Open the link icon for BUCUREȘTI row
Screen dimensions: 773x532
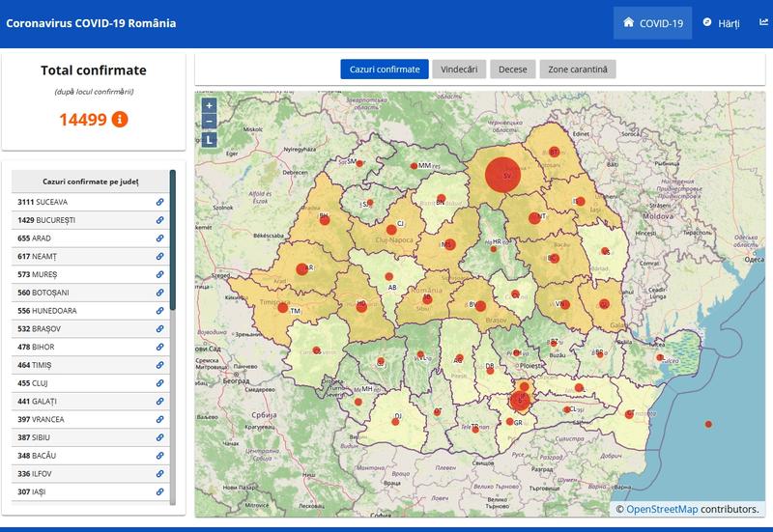[159, 220]
